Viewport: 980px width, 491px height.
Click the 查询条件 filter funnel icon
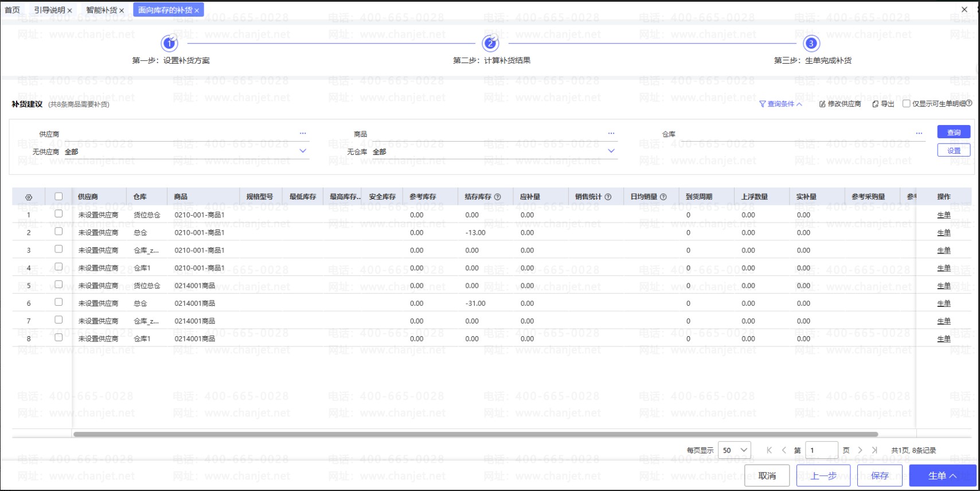pos(762,104)
